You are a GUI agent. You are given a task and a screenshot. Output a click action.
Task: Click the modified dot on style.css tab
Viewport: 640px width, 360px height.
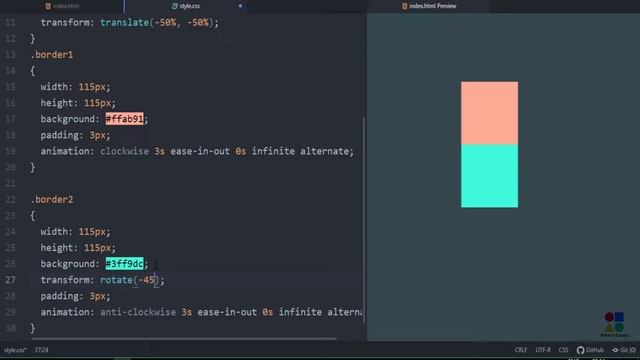(x=240, y=6)
